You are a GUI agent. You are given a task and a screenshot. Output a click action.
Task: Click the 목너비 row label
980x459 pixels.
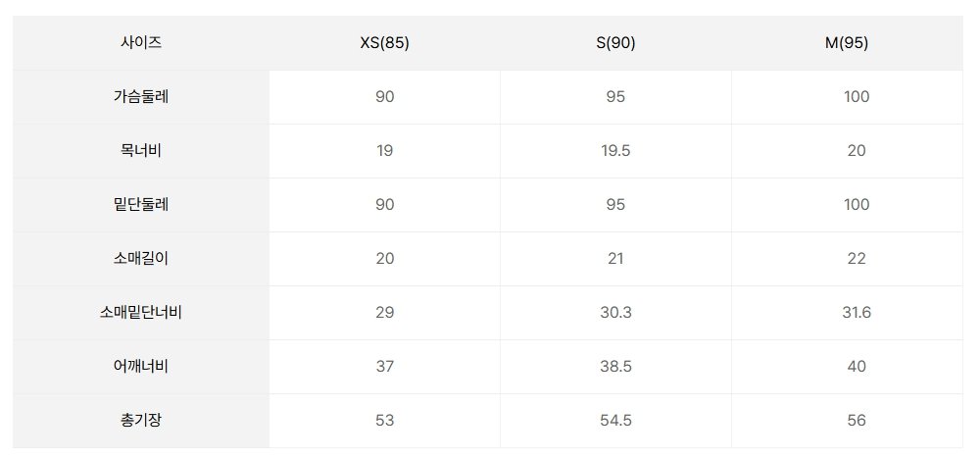pos(141,151)
